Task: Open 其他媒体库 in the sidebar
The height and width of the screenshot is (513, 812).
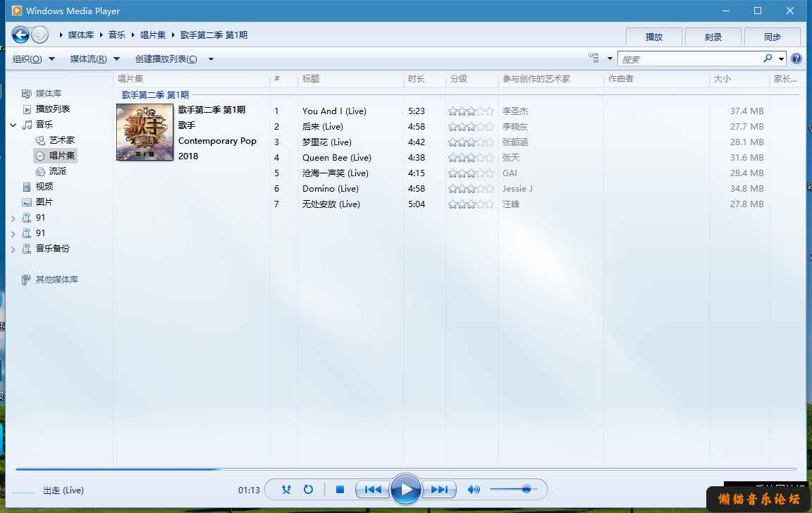Action: (56, 280)
